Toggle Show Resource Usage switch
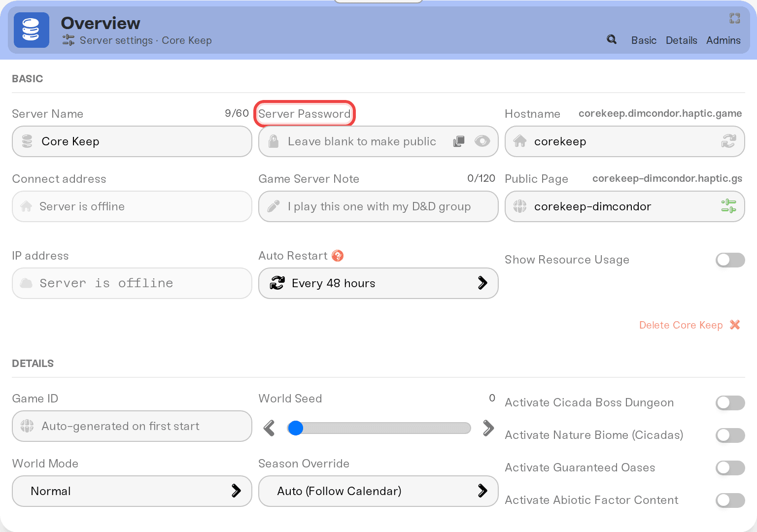This screenshot has width=757, height=532. tap(730, 260)
